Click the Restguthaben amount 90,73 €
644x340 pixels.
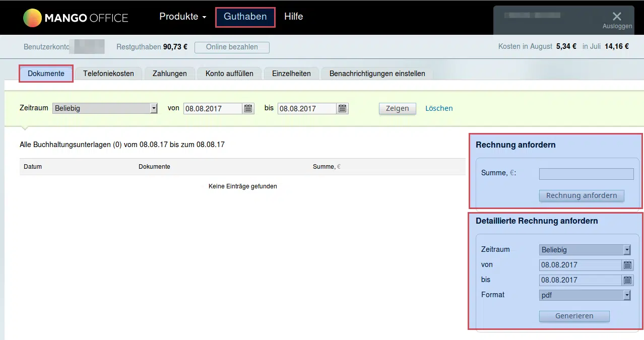[x=175, y=47]
